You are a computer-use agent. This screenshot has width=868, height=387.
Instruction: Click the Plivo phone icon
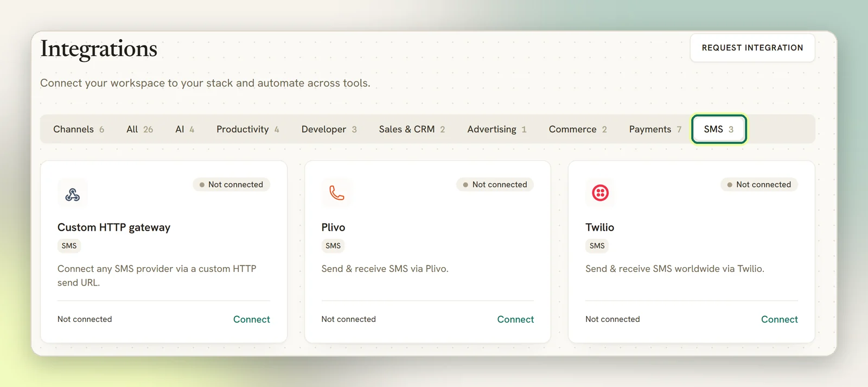coord(336,193)
